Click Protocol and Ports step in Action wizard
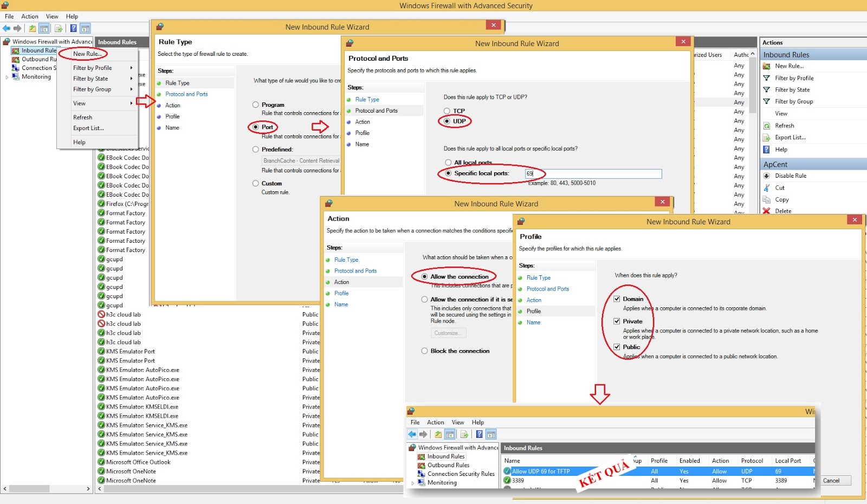Screen dimensions: 867x504 click(355, 271)
